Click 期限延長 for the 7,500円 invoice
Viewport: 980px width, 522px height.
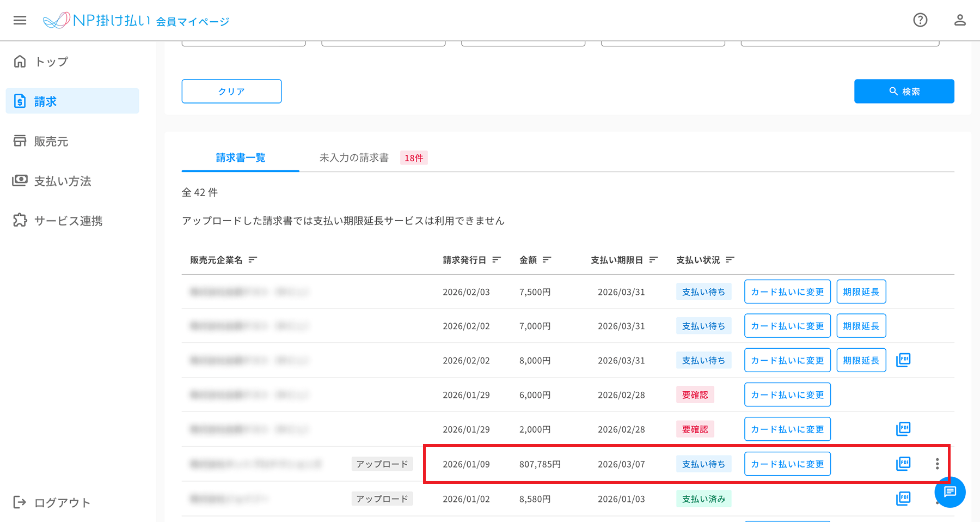861,292
